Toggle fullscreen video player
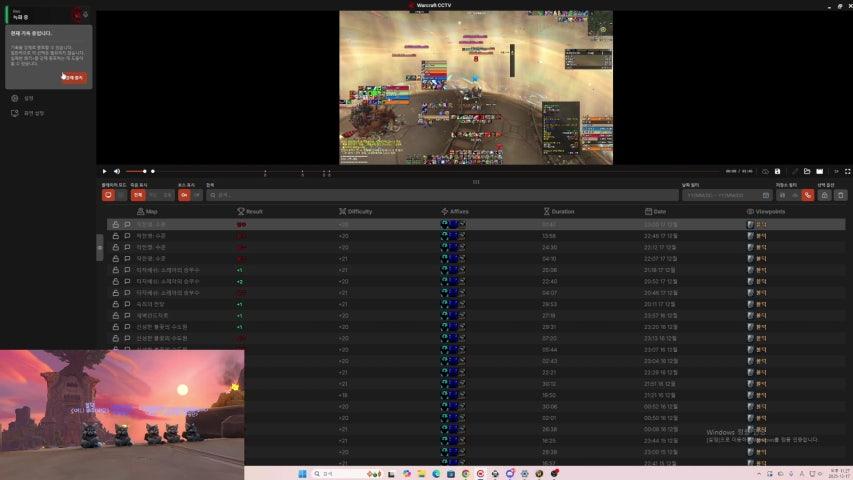853x480 pixels. 848,171
